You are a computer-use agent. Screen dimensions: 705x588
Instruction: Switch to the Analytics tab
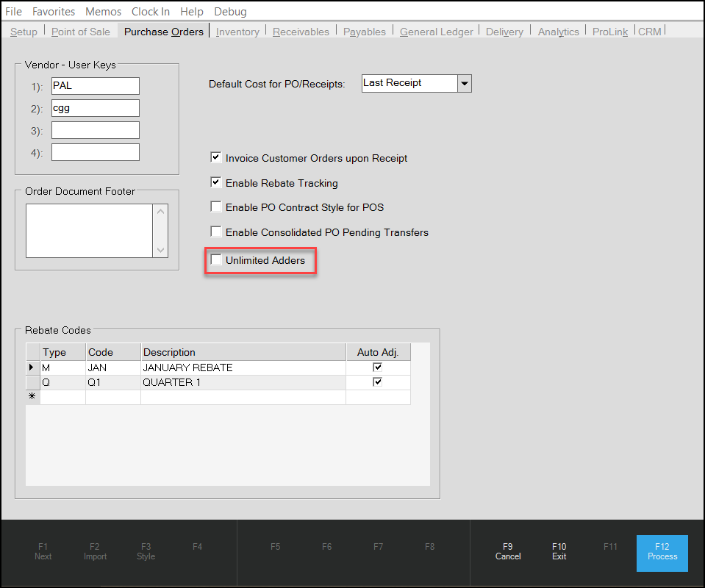click(559, 32)
